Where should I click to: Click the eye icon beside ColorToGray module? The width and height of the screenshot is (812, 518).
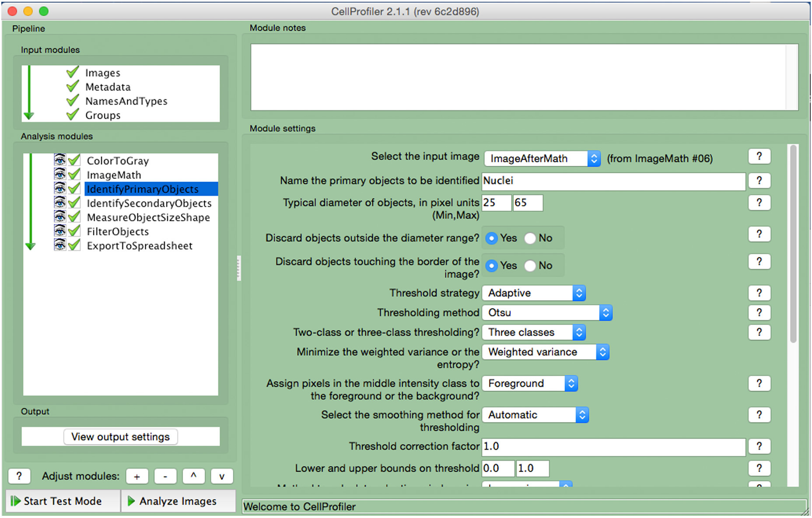59,160
